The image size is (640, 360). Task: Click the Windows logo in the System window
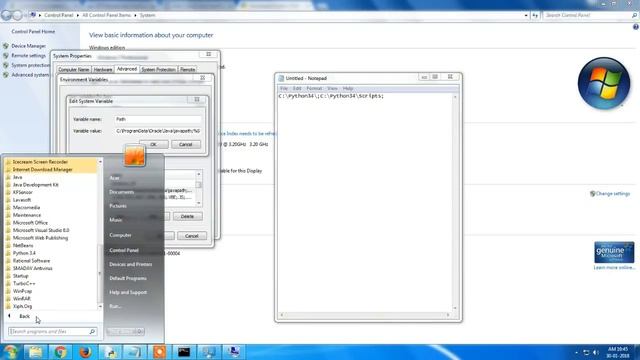(604, 83)
